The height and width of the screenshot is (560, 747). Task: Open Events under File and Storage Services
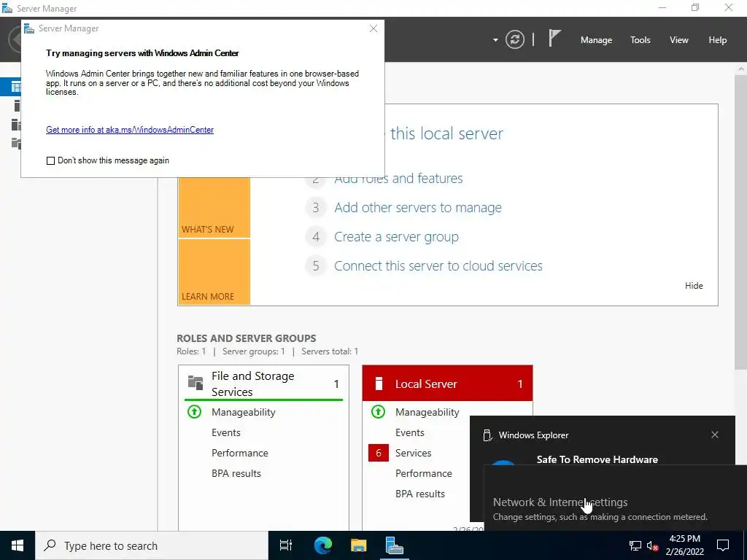226,433
